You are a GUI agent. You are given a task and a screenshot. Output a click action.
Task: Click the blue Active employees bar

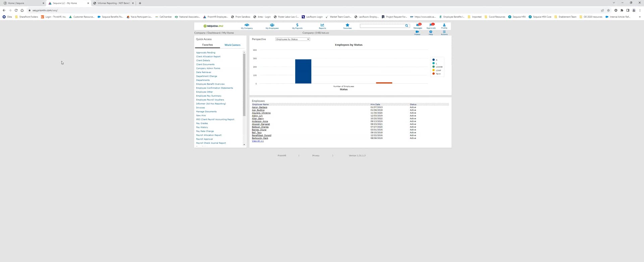click(x=303, y=71)
